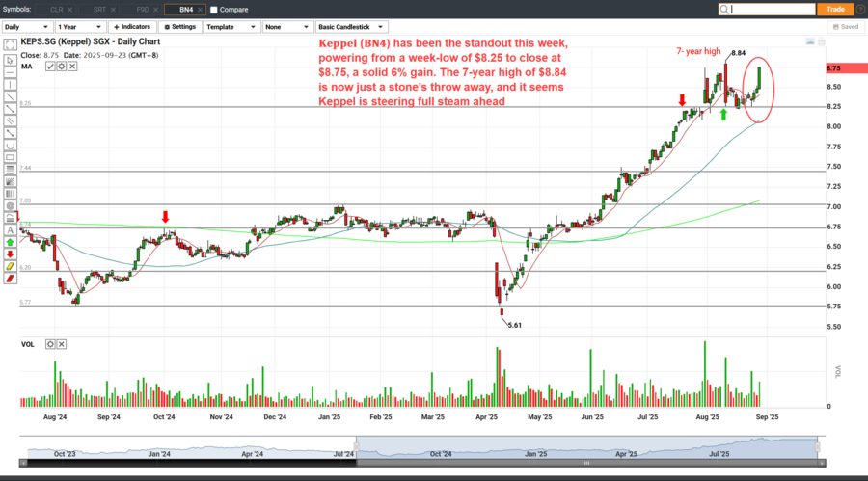Remove the MA indicator with X

[72, 67]
